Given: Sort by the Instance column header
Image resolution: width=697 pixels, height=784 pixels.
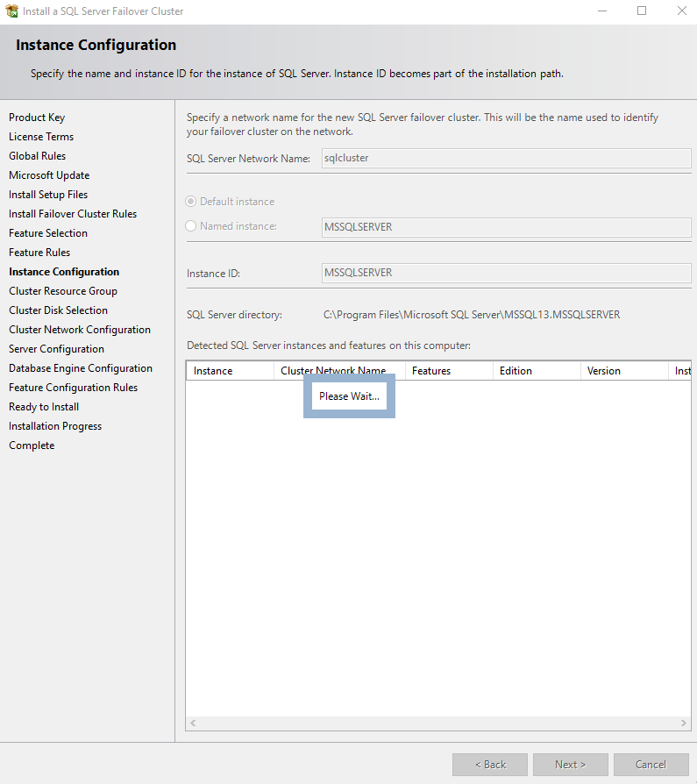Looking at the screenshot, I should 230,371.
